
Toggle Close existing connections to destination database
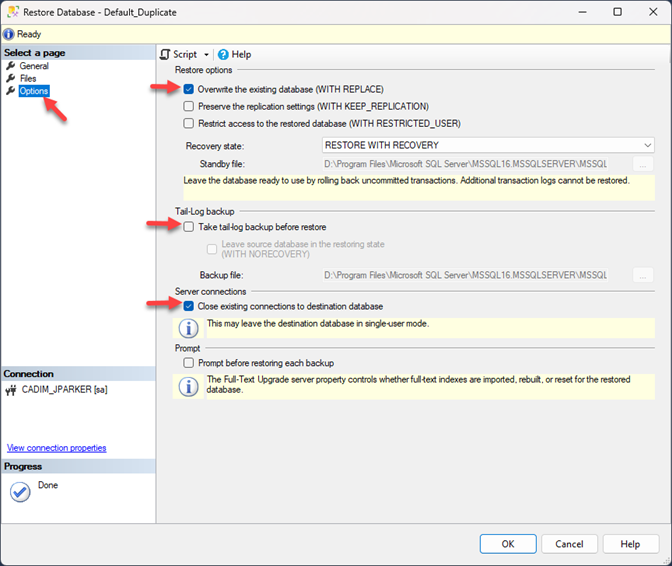coord(189,306)
